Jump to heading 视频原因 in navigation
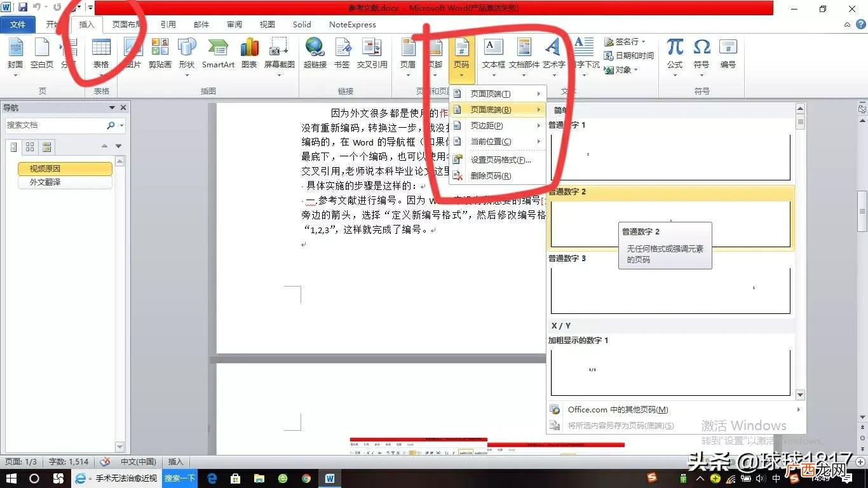 [65, 169]
